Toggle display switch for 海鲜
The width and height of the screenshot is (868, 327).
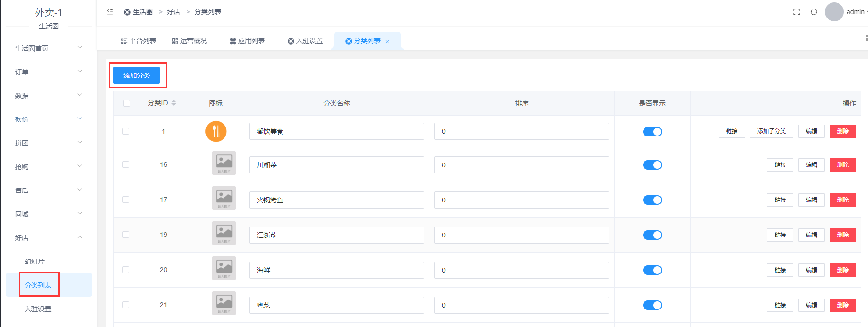(x=653, y=270)
